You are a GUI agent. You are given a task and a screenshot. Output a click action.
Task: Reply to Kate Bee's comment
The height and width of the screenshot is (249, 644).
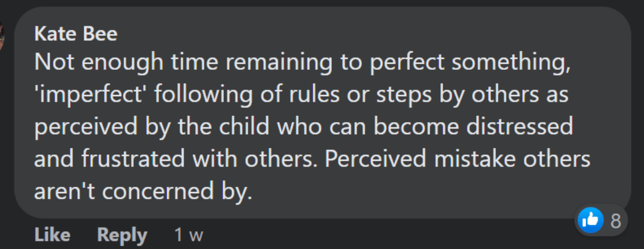pos(122,236)
